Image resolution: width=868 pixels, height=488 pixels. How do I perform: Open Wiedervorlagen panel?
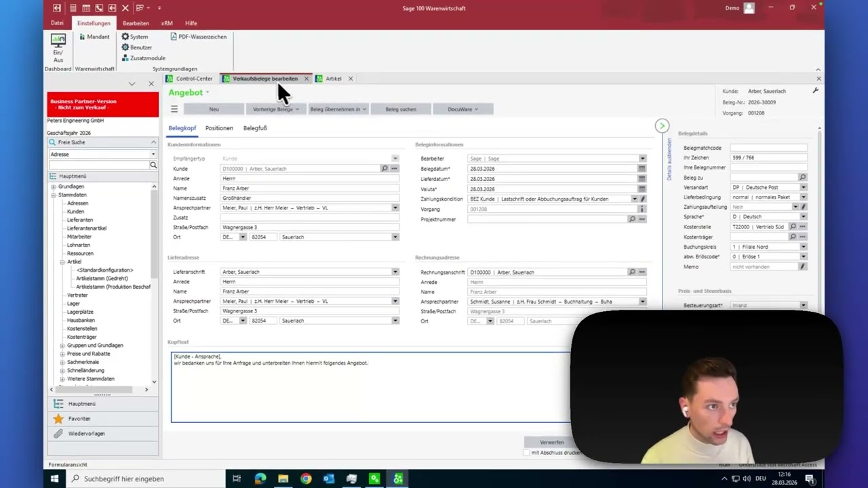click(102, 434)
